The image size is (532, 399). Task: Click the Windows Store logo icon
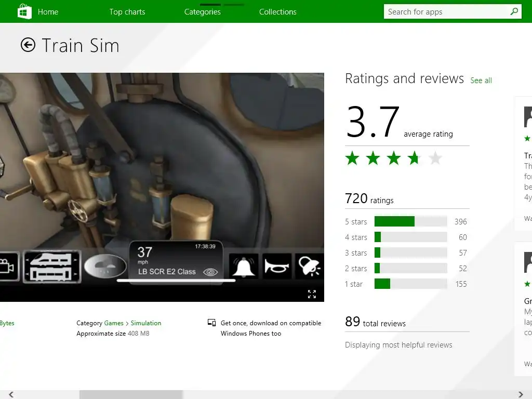point(24,11)
